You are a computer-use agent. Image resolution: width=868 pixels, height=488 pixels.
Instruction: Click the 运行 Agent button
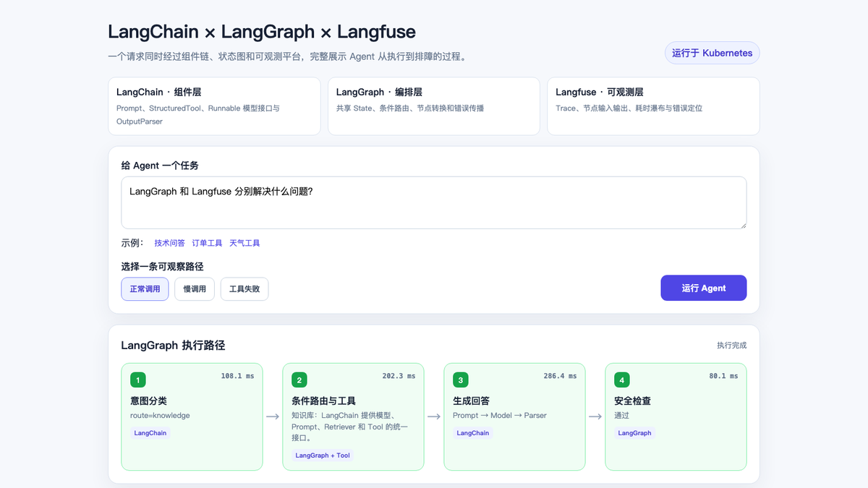704,288
